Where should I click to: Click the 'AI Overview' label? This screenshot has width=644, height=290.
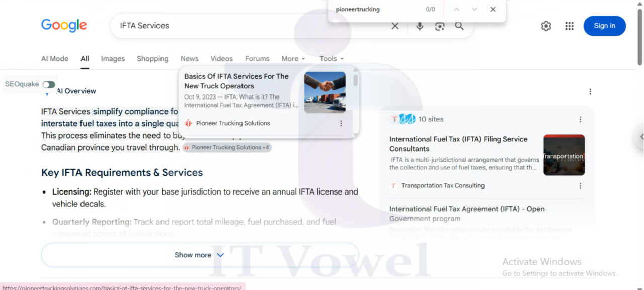76,91
